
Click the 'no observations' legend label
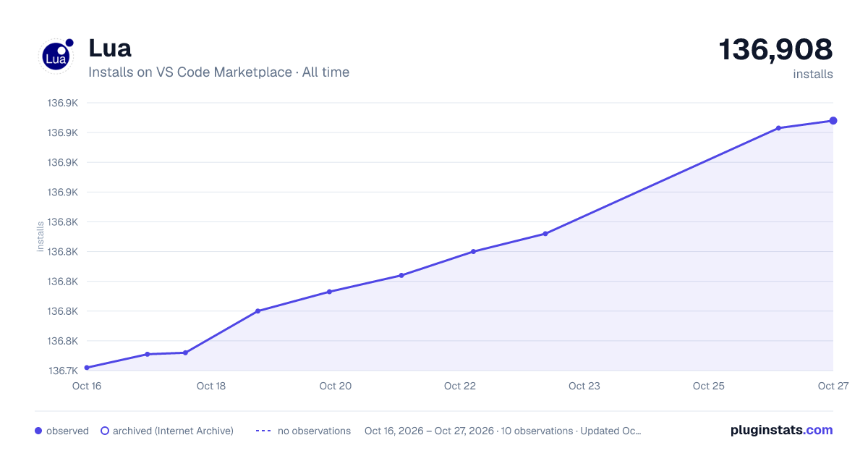point(314,431)
